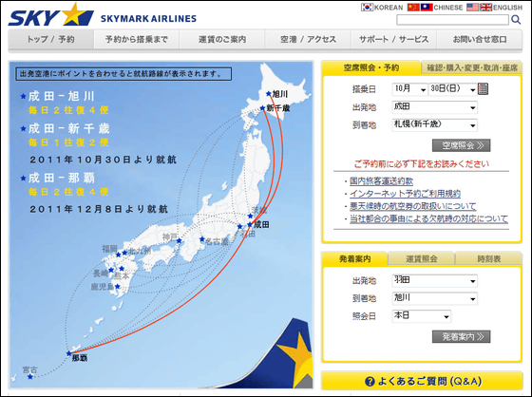Switch to the 発着案内 tab

coord(355,259)
